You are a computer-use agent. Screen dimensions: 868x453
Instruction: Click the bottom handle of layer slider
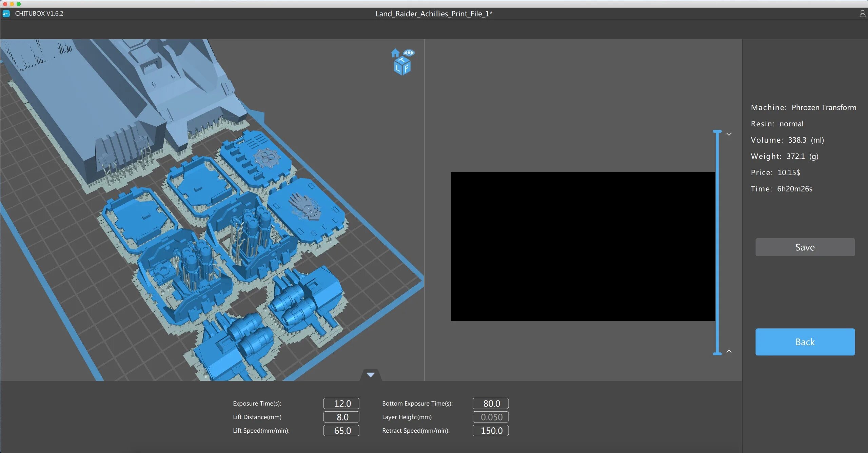(x=717, y=353)
